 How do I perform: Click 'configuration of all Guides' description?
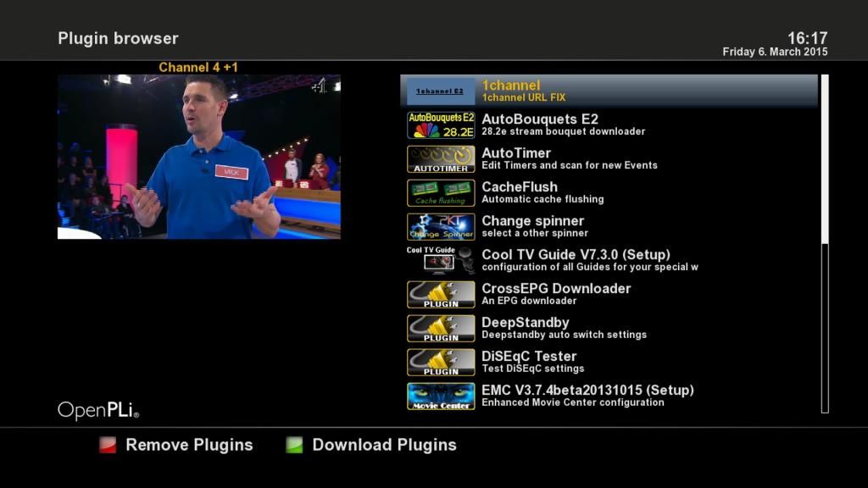(x=590, y=267)
